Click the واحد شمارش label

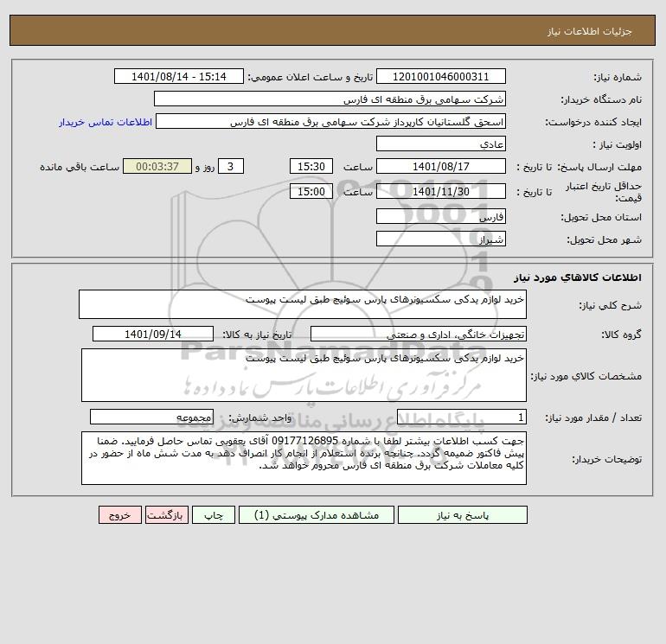(x=260, y=418)
